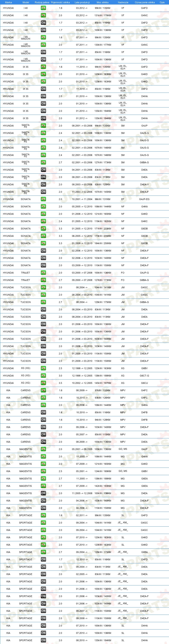169x644 pixels.
Task: Click petrol icon in Trajet 2.0 G4JP-G row
Action: point(43,273)
